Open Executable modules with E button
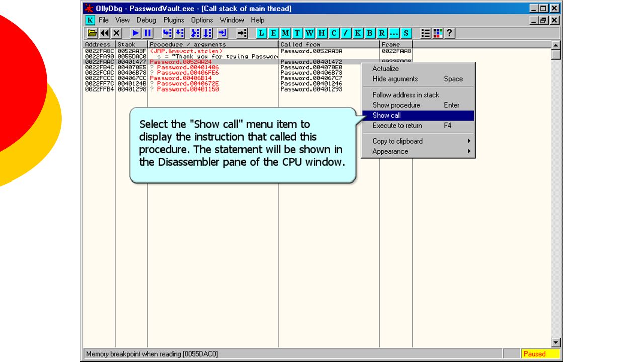Viewport: 644px width, 362px height. 274,33
